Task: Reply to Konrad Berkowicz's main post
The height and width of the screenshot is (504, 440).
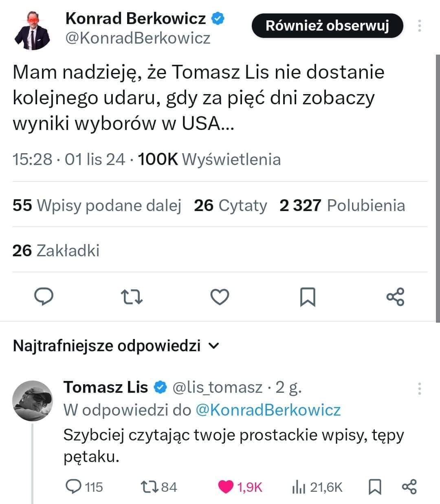Action: coord(44,297)
